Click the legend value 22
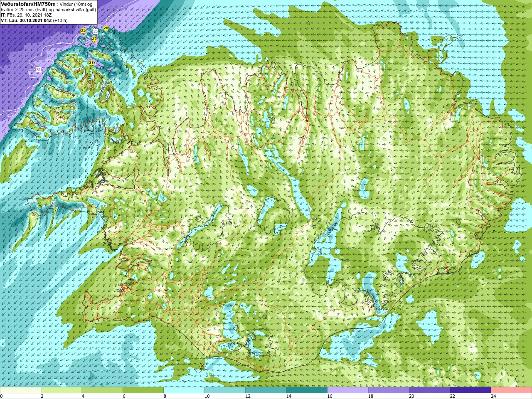 pyautogui.click(x=453, y=396)
